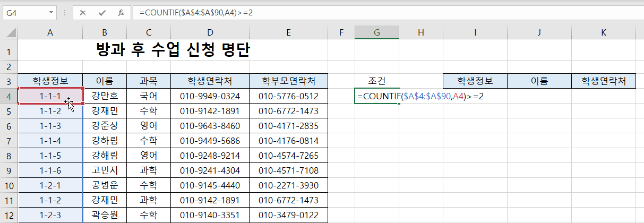The image size is (644, 223).
Task: Click the phone cell 010-9449-5686
Action: tap(210, 141)
